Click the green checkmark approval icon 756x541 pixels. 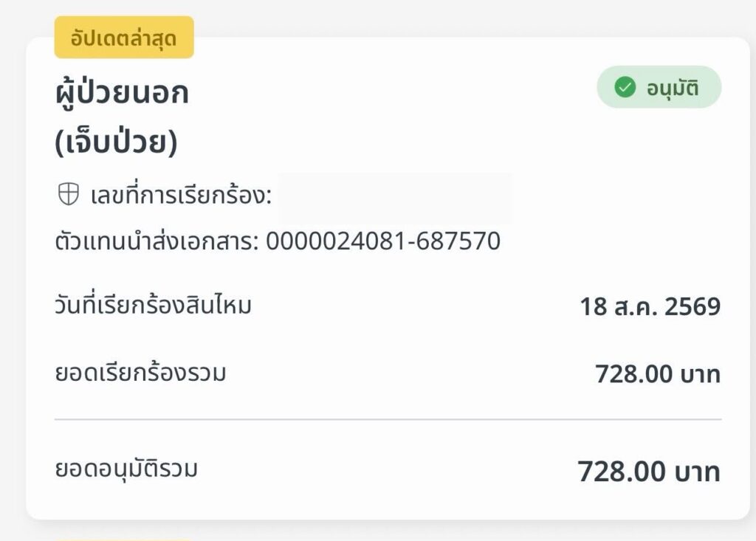click(x=625, y=87)
